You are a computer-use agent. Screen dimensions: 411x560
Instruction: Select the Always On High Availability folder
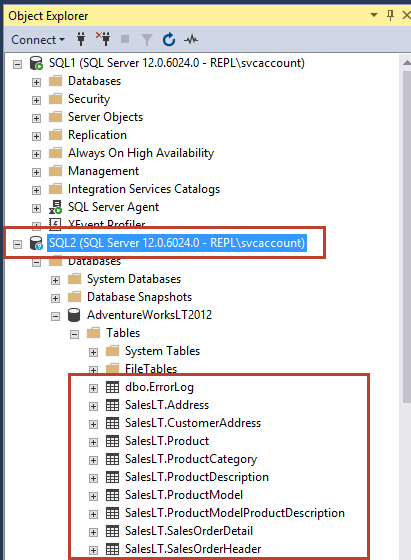[141, 153]
